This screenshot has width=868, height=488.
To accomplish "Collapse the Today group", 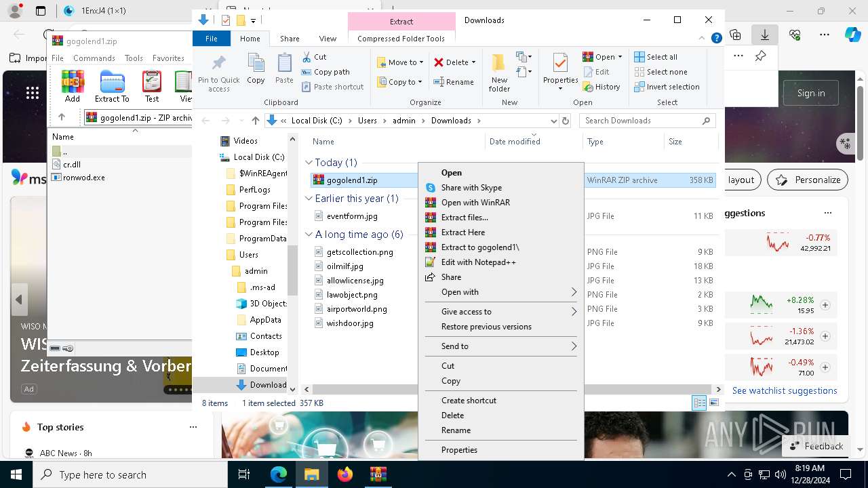I will [309, 163].
